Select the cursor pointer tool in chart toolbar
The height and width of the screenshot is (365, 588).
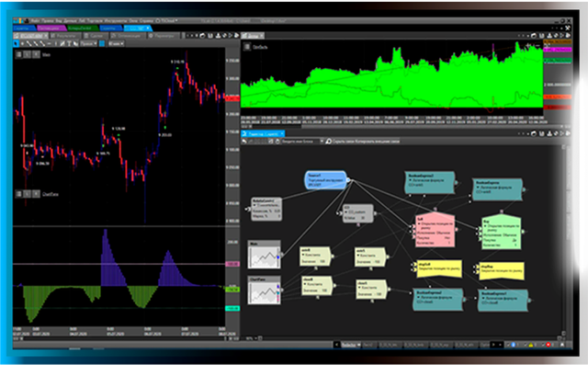16,43
